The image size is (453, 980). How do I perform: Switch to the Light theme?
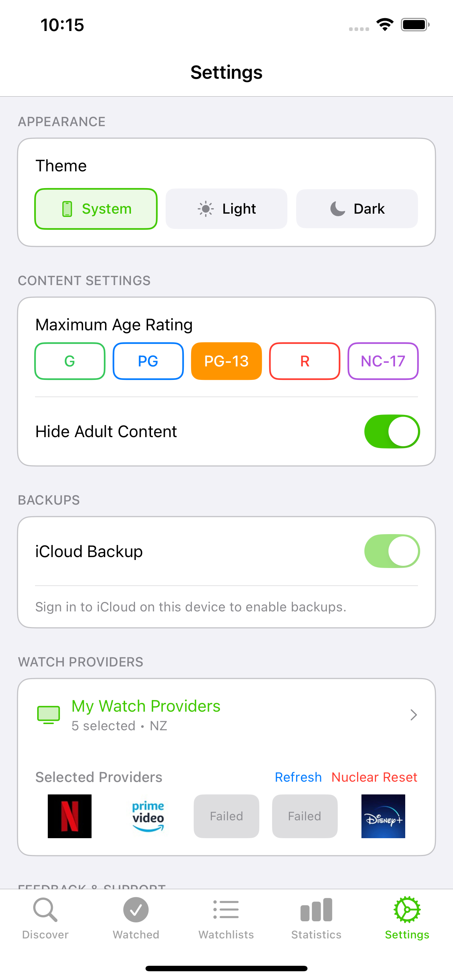tap(226, 209)
